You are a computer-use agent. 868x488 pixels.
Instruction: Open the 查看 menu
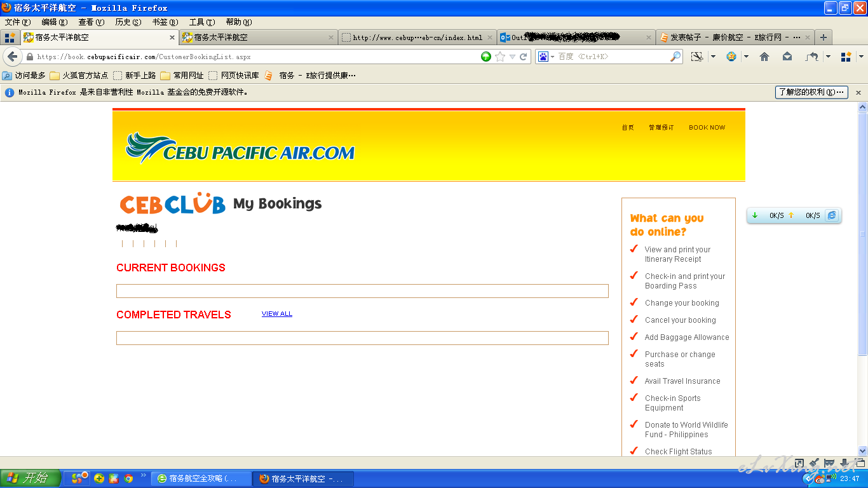pos(92,22)
